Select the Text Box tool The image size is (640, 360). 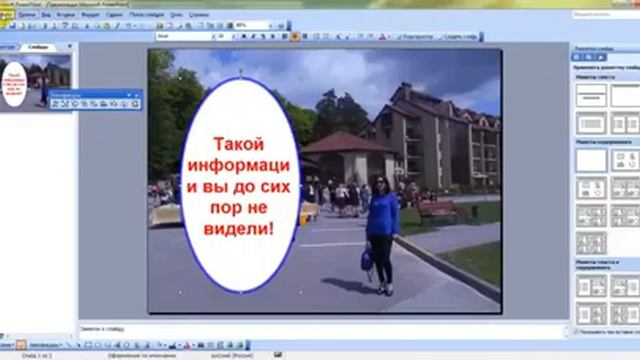pyautogui.click(x=108, y=346)
